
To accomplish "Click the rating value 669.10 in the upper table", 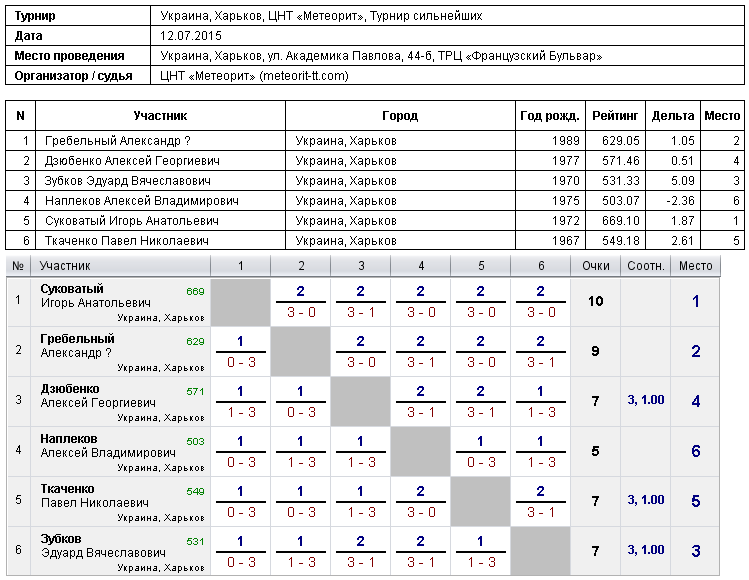I will [620, 221].
